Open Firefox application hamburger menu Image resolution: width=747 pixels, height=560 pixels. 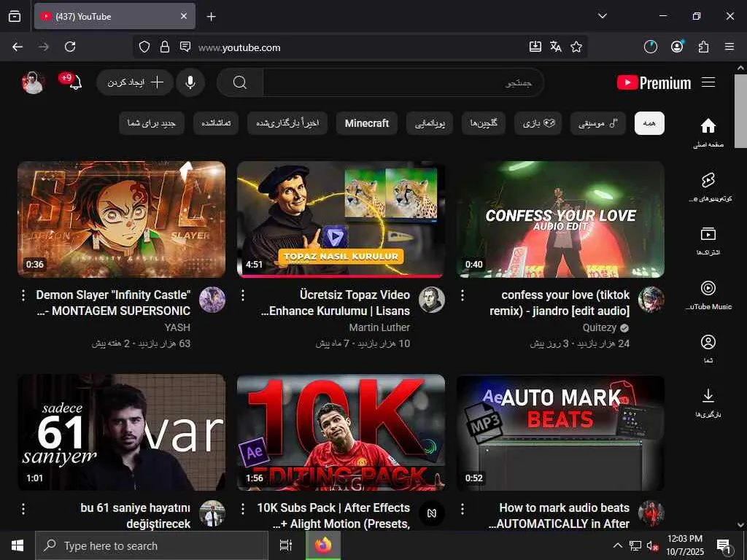(x=729, y=47)
